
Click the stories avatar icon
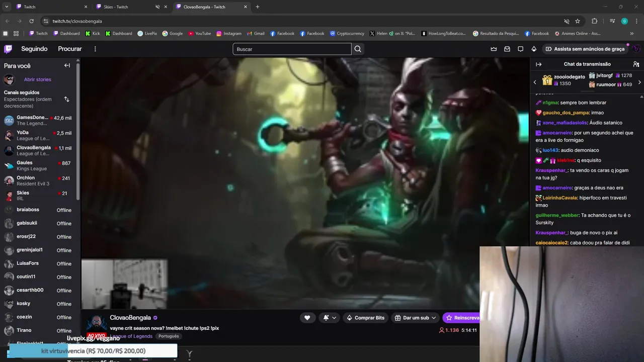click(9, 79)
